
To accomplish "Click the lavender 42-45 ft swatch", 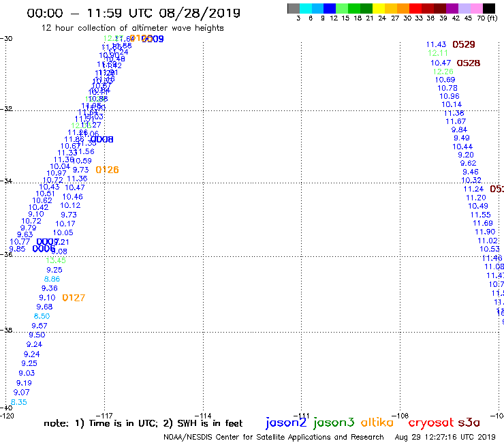I will [x=464, y=8].
